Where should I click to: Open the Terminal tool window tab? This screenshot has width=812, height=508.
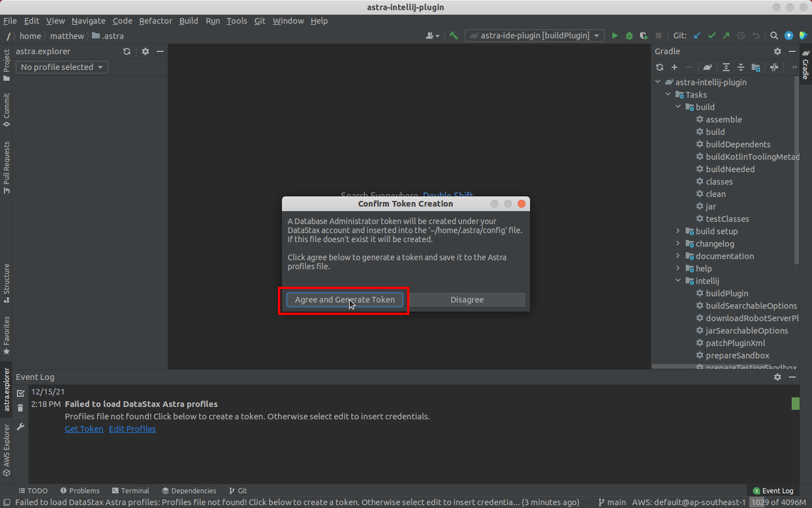coord(130,491)
